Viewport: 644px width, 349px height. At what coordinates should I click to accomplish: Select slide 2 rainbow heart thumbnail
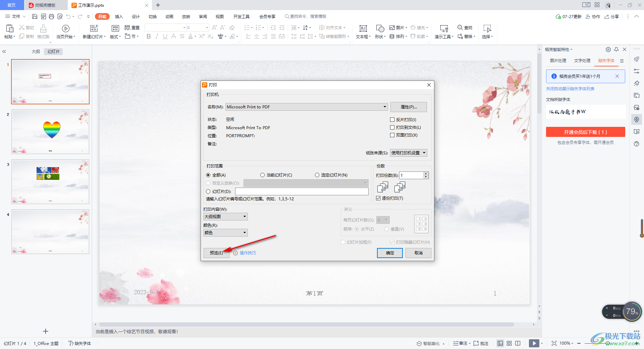coord(50,132)
